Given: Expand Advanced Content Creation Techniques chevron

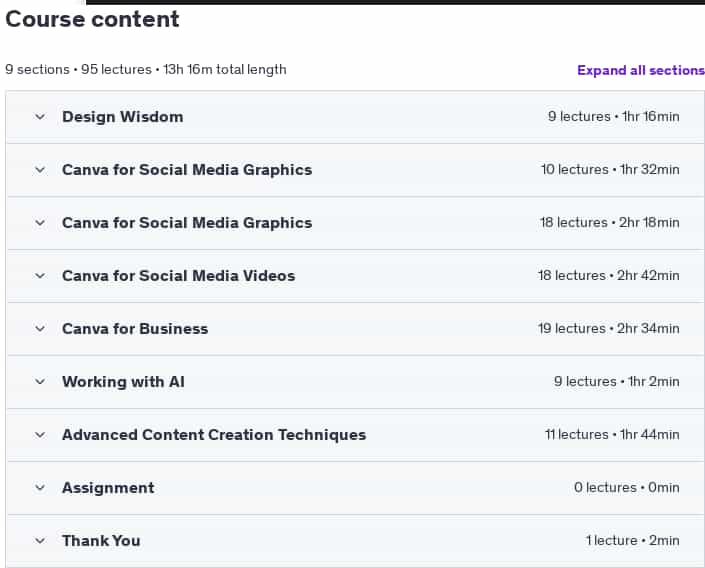Looking at the screenshot, I should [x=40, y=435].
